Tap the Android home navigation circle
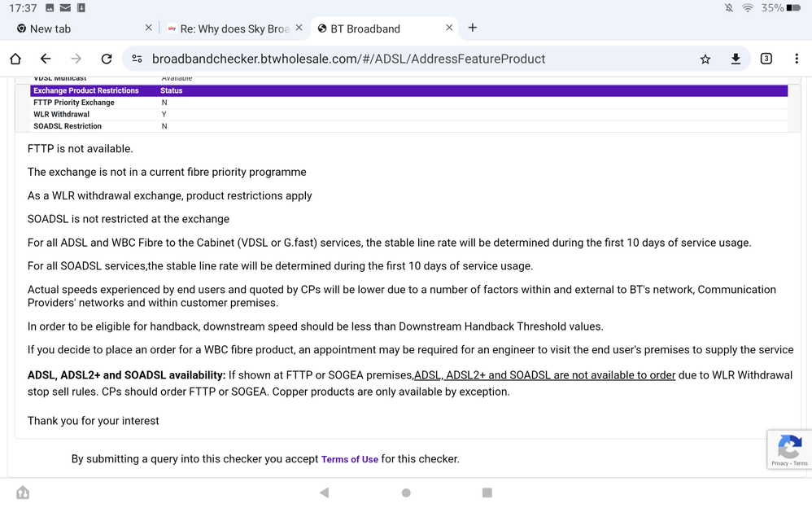This screenshot has height=508, width=812. coord(405,492)
